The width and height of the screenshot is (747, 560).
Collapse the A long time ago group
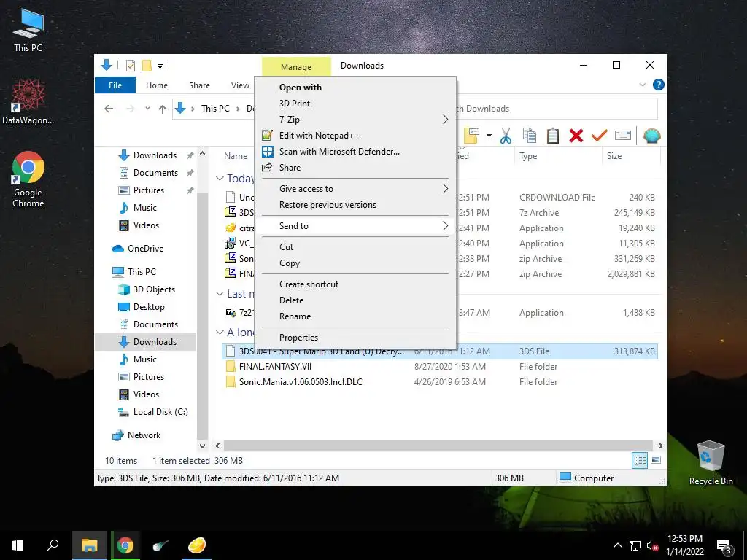coord(220,332)
